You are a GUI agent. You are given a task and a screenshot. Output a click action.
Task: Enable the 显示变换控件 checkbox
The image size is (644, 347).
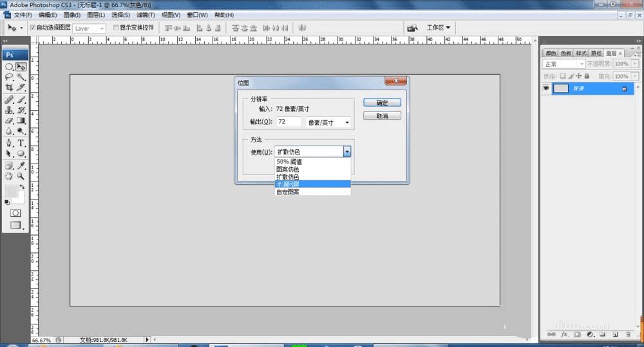point(116,28)
